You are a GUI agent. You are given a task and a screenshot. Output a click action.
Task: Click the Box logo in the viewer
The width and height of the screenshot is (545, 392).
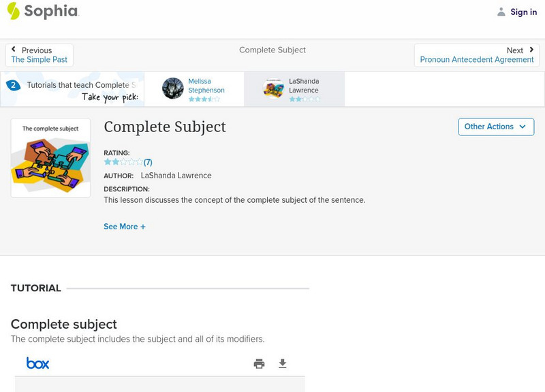[x=37, y=363]
